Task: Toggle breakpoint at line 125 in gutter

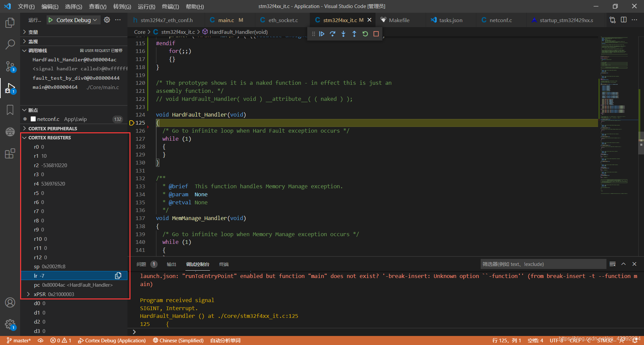Action: (132, 123)
